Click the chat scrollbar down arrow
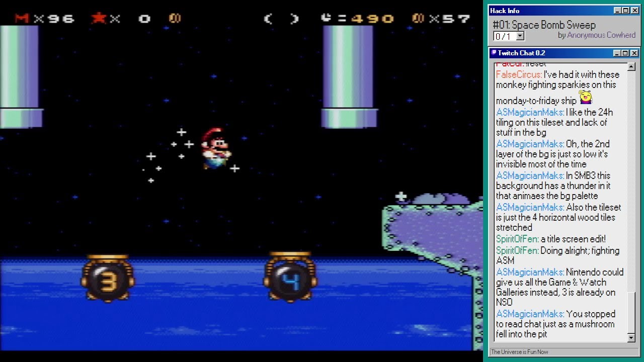The width and height of the screenshot is (644, 362). coord(631,338)
